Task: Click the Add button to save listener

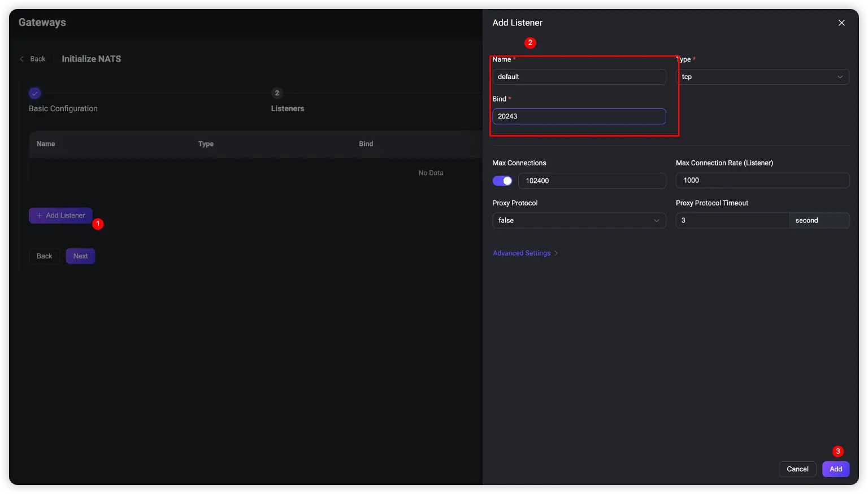Action: [x=835, y=469]
